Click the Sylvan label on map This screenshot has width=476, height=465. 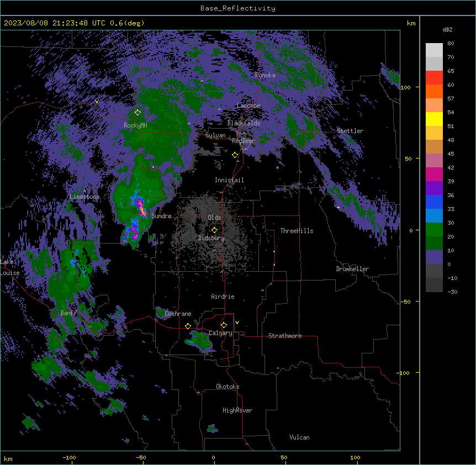215,135
